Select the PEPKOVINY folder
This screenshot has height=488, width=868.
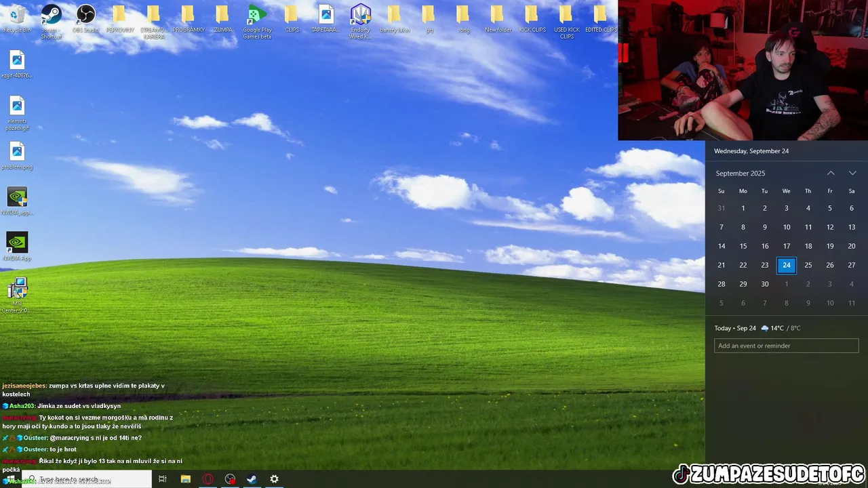pos(120,19)
